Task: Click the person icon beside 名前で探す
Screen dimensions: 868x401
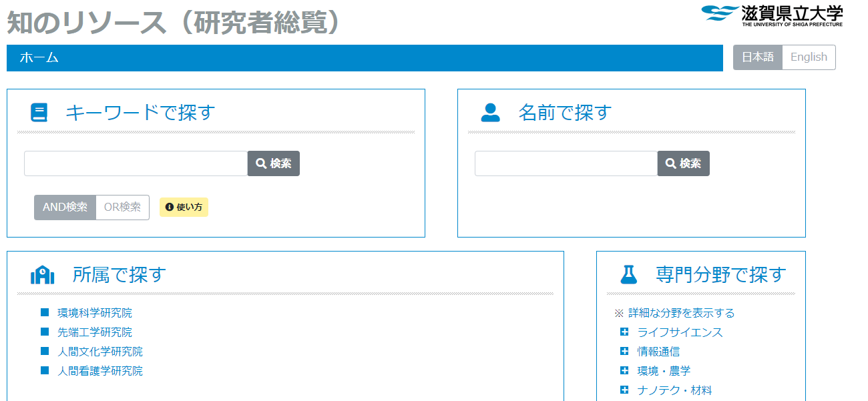Action: click(490, 112)
